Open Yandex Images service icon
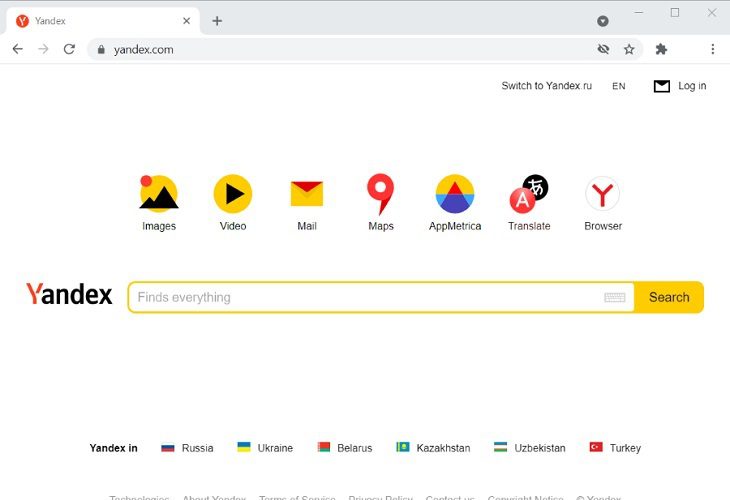The width and height of the screenshot is (730, 500). click(159, 193)
